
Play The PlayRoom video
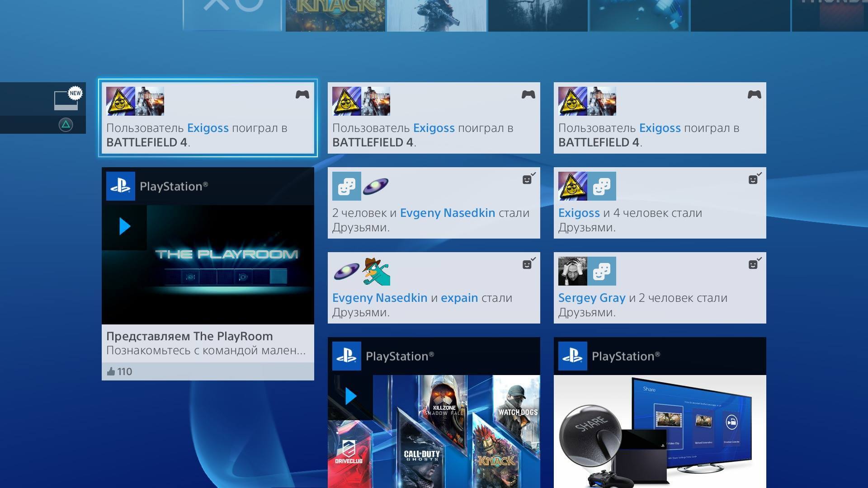125,226
